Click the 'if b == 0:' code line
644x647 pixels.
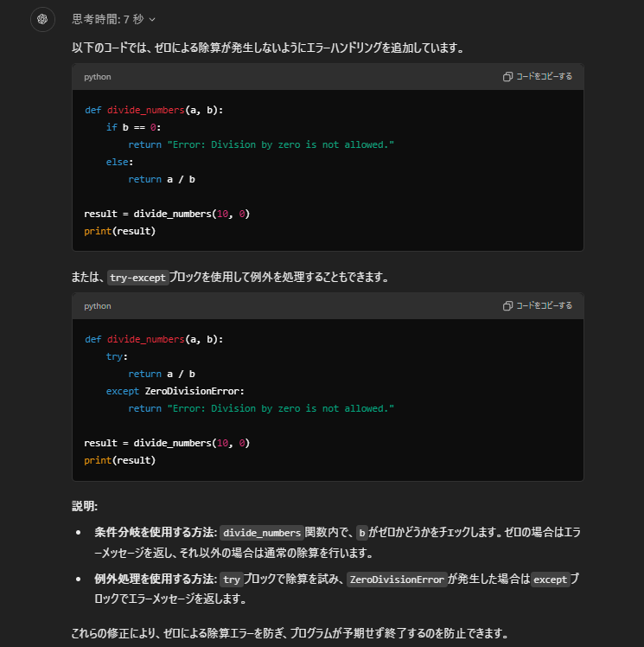point(133,127)
